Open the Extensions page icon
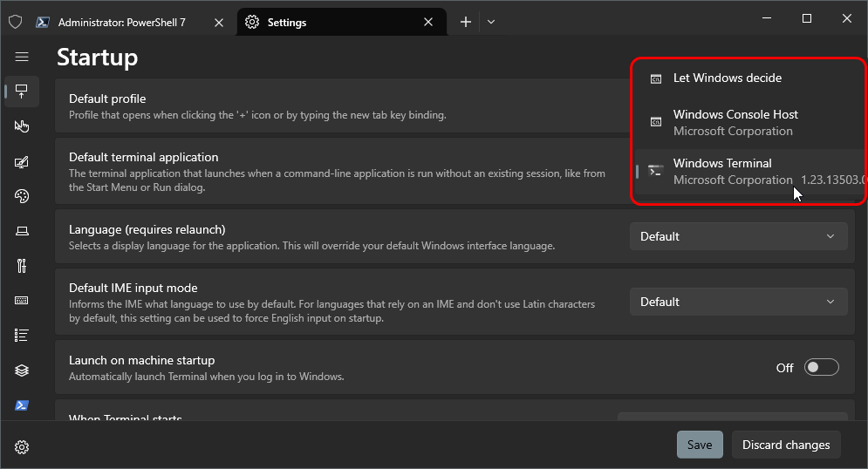The image size is (868, 469). pyautogui.click(x=22, y=370)
